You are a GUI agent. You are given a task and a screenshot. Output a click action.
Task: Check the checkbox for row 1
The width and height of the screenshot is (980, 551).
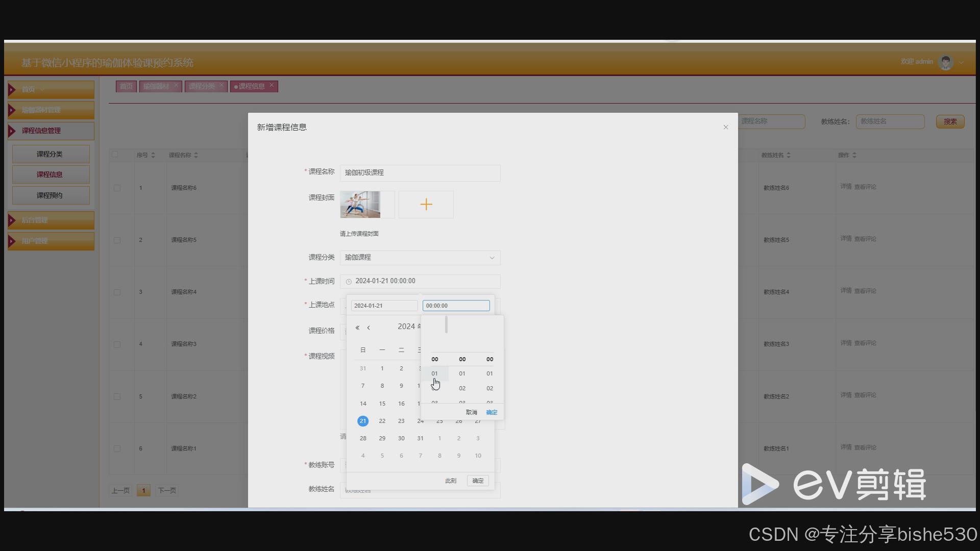pyautogui.click(x=117, y=188)
